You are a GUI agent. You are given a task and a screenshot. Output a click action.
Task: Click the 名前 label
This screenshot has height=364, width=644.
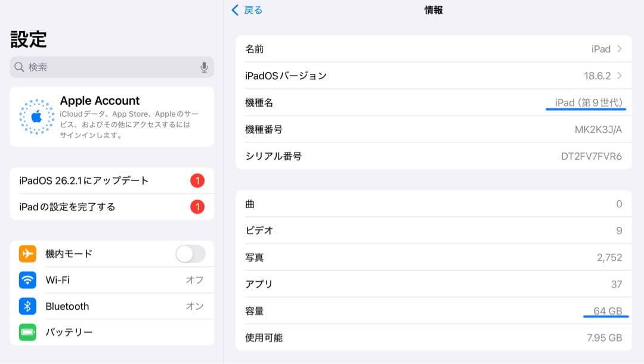click(x=254, y=49)
